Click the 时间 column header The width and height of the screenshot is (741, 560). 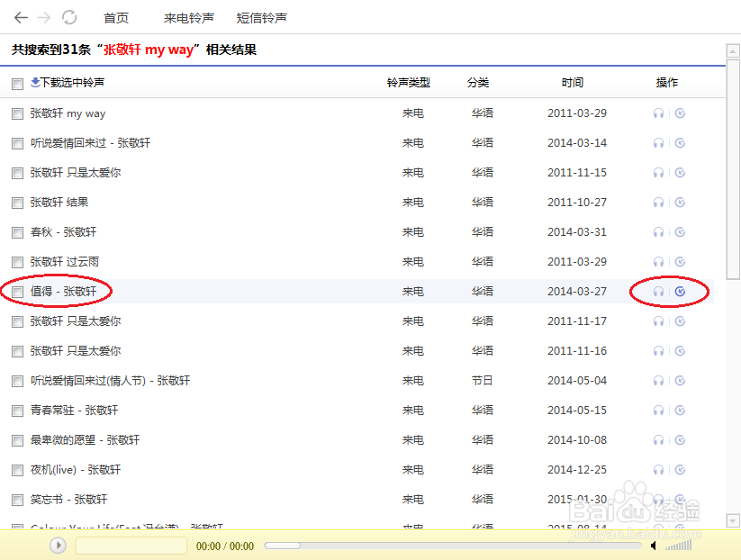tap(573, 83)
